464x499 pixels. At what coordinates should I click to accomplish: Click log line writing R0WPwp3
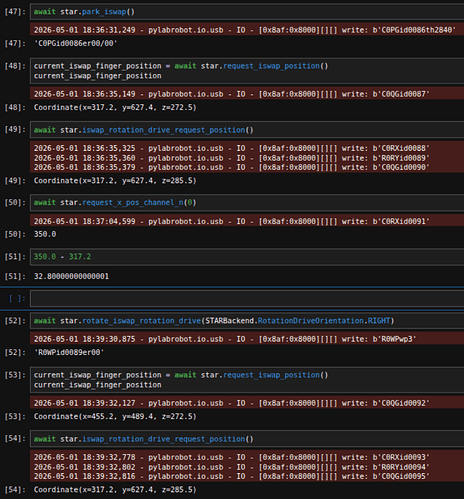225,339
